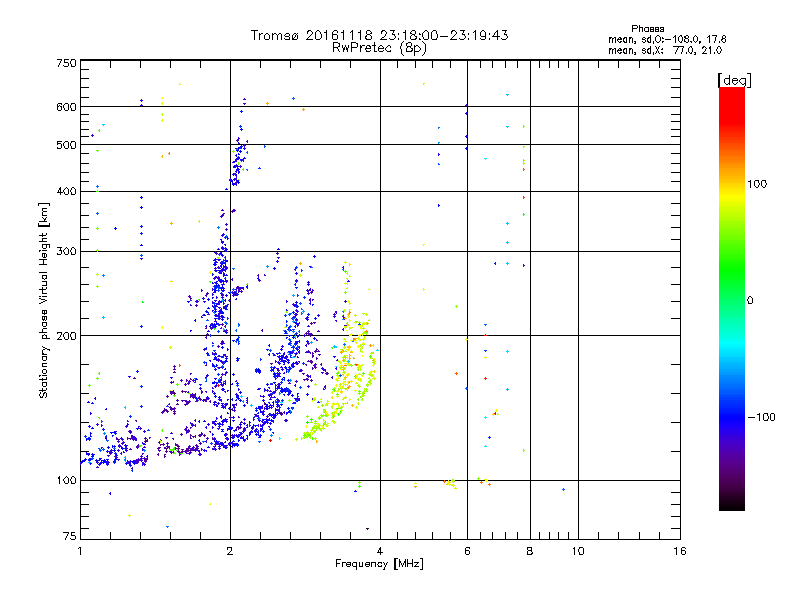Pick the black bottom end of the phase colorbar
This screenshot has height=600, width=800.
(x=732, y=503)
